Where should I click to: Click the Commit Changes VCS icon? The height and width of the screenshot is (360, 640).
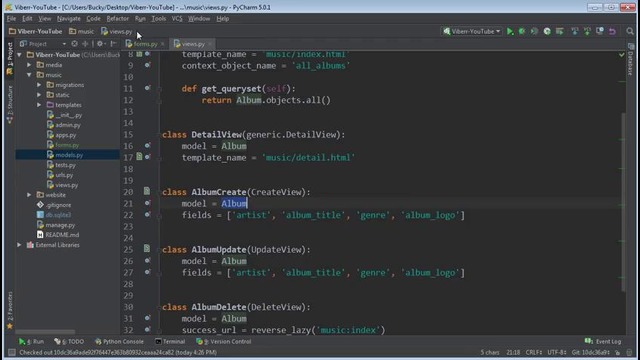coord(587,31)
